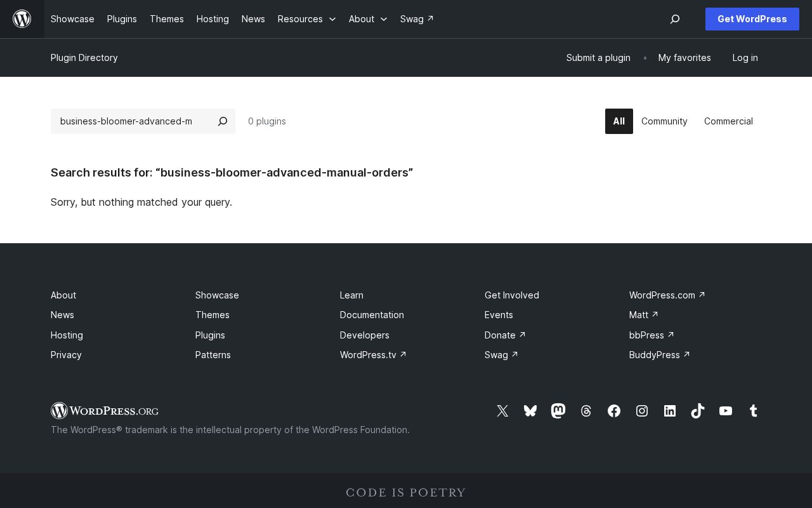This screenshot has height=508, width=812.
Task: Select the Community filter tab
Action: tap(664, 121)
